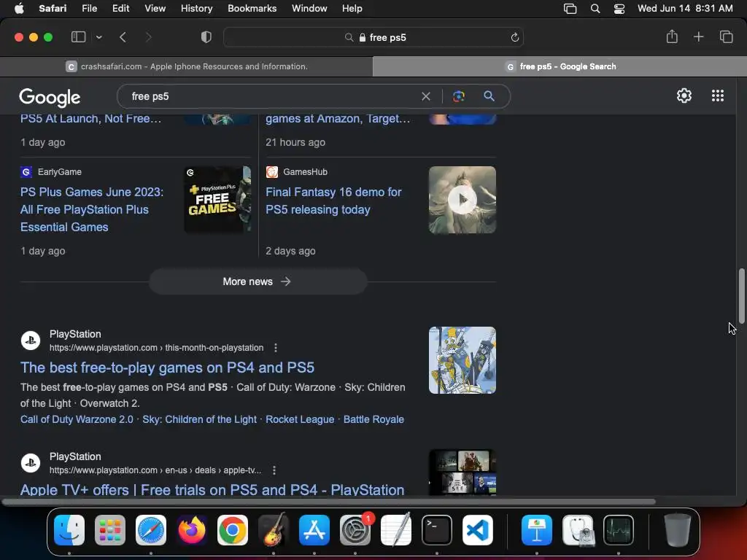Toggle the Safari sidebar button
This screenshot has height=560, width=747.
(78, 37)
